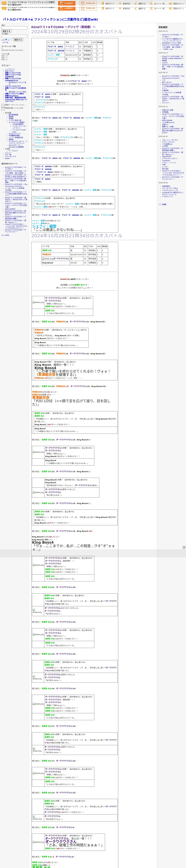The width and height of the screenshot is (186, 868).
Task: Open 変幻自在リクエスト受付 menu link
Action: click(x=17, y=92)
